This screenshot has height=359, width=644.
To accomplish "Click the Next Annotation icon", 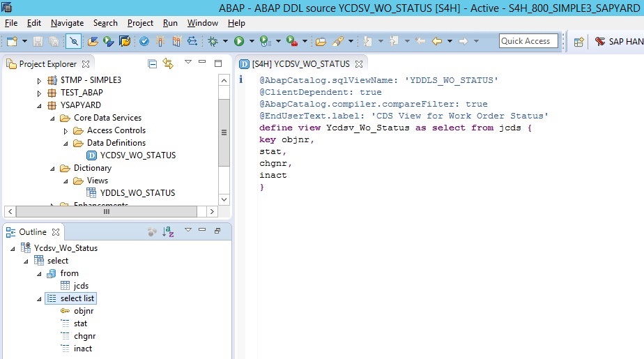I will 367,41.
